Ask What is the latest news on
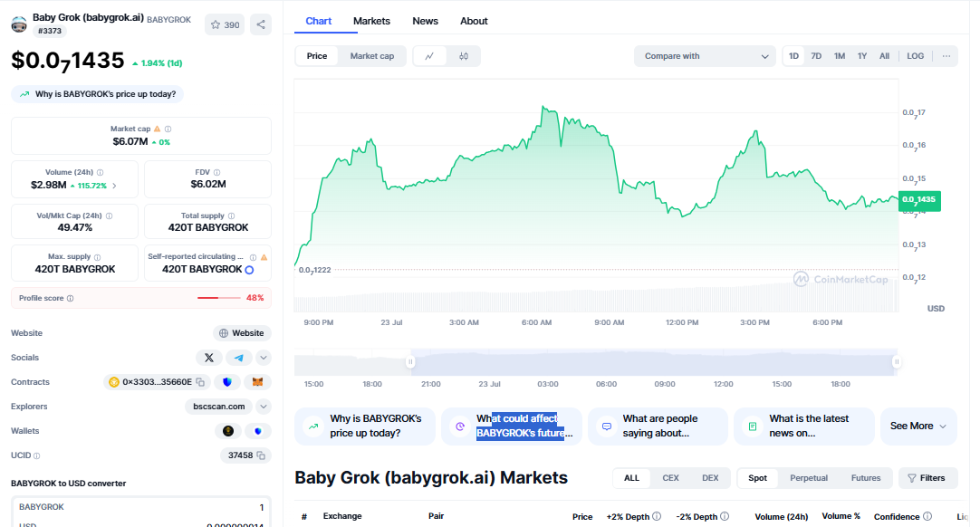Screen dimensions: 980x527 [803, 426]
